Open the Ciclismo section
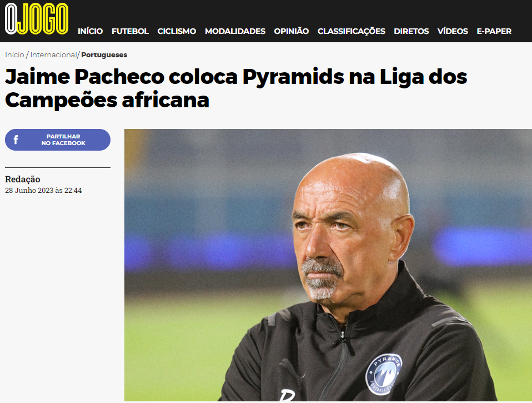 click(x=177, y=31)
